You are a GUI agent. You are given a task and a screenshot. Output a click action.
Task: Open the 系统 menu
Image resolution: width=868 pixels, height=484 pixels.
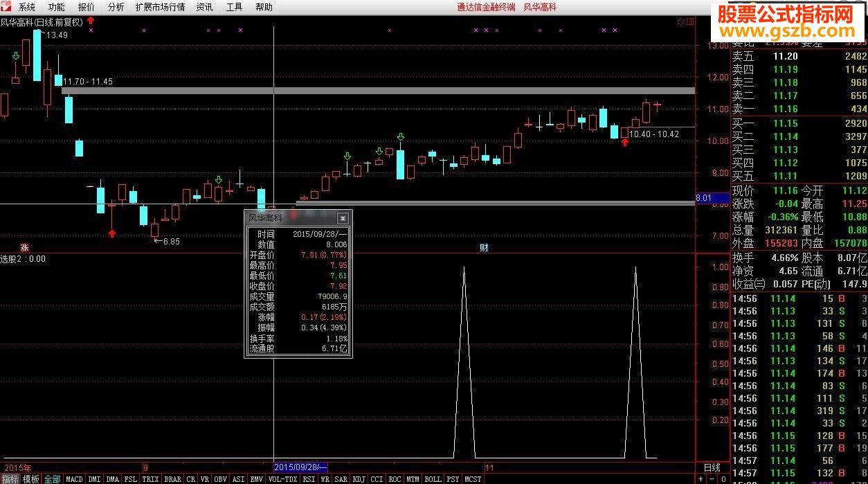click(26, 7)
